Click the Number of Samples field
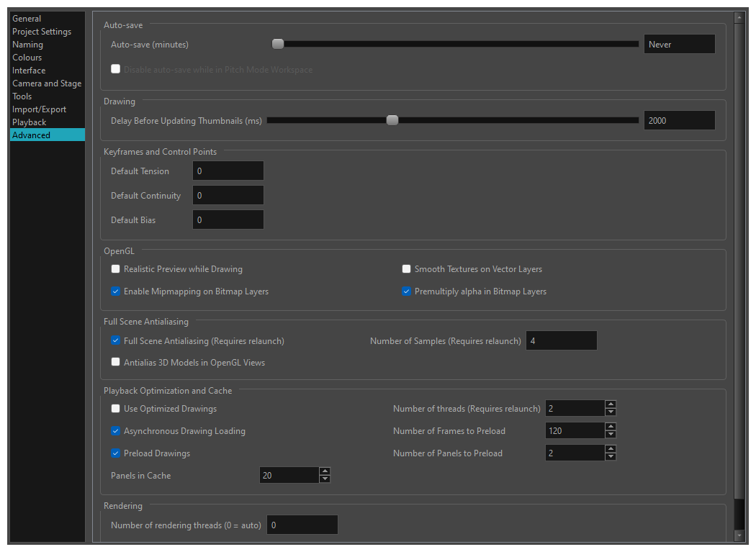This screenshot has width=756, height=552. pos(561,341)
